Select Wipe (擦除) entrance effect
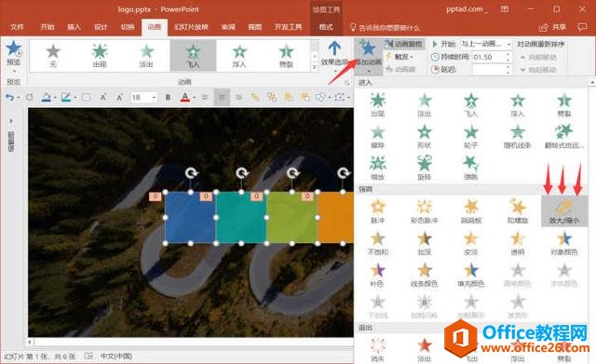596x364 pixels. pos(377,137)
